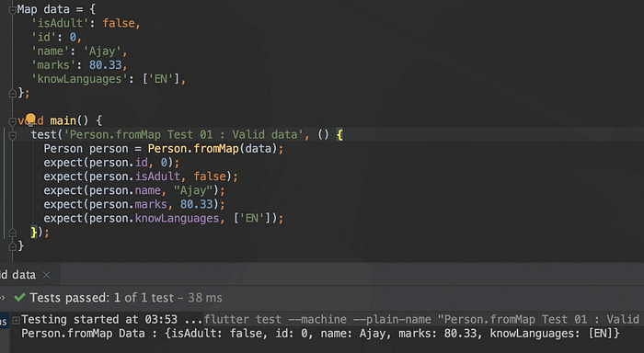Click the 'isAdult': false map entry

pyautogui.click(x=86, y=23)
